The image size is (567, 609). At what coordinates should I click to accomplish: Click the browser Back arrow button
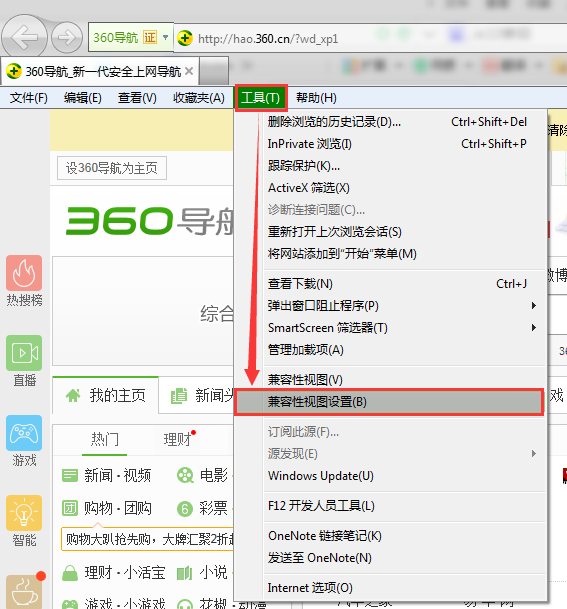click(24, 38)
